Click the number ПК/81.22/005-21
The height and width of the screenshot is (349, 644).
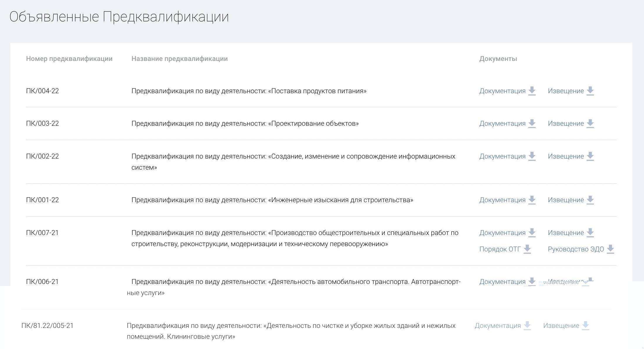pyautogui.click(x=47, y=326)
